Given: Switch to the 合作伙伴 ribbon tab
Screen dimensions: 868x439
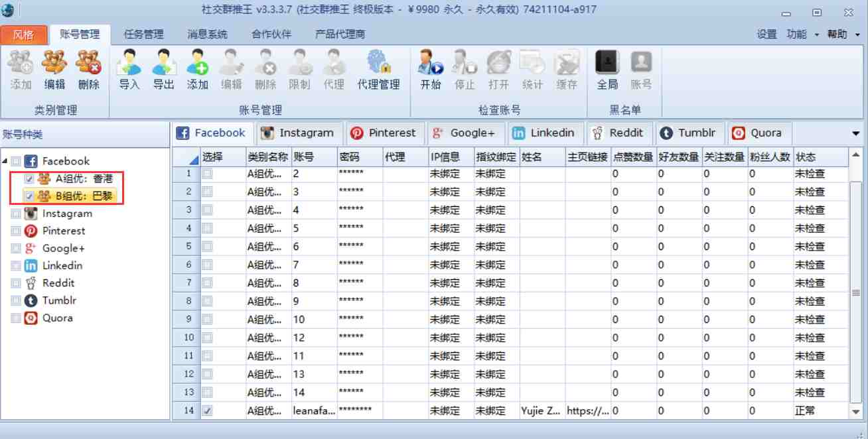Looking at the screenshot, I should [x=271, y=34].
